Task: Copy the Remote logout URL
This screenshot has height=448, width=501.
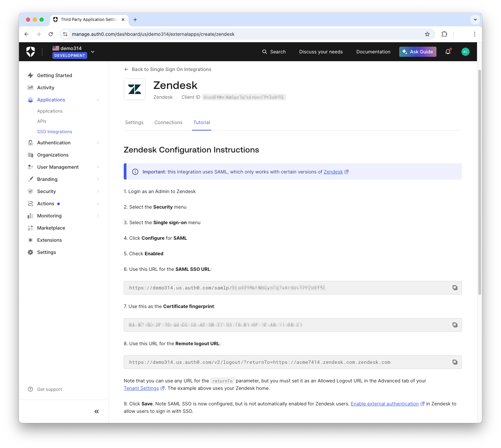Action: click(455, 362)
